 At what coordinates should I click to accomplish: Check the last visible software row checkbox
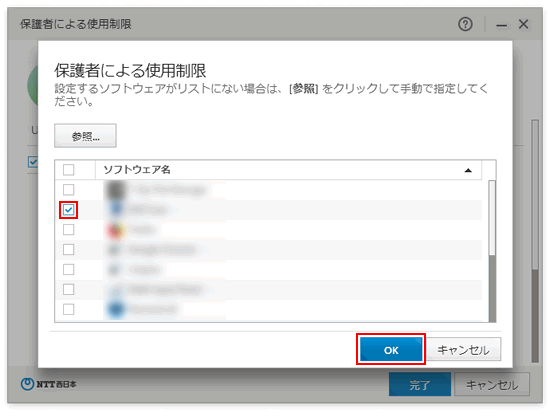tap(68, 309)
